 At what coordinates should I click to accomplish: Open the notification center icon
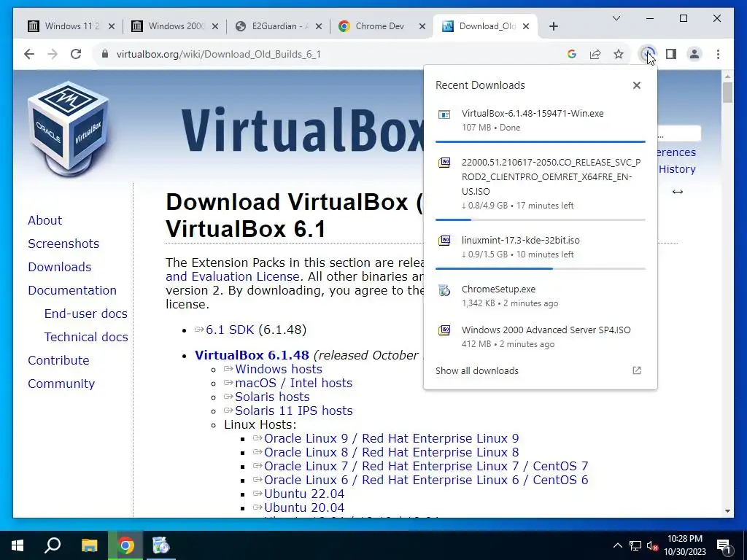pos(723,546)
